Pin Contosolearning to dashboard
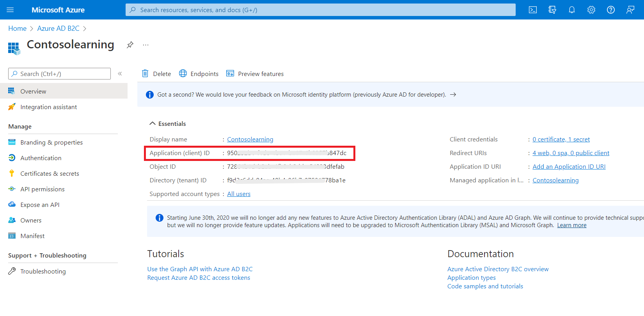This screenshot has height=316, width=644. coord(130,45)
